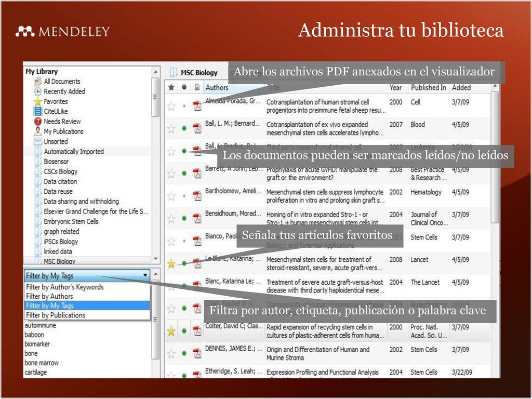Open PDF icon in DENNIS, JAMES E. row

click(x=197, y=353)
